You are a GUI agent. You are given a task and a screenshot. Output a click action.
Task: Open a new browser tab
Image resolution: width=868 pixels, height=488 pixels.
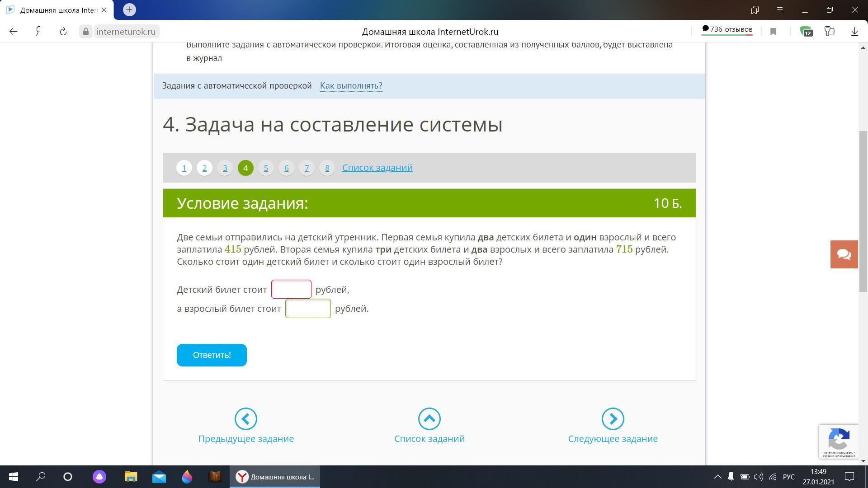129,9
